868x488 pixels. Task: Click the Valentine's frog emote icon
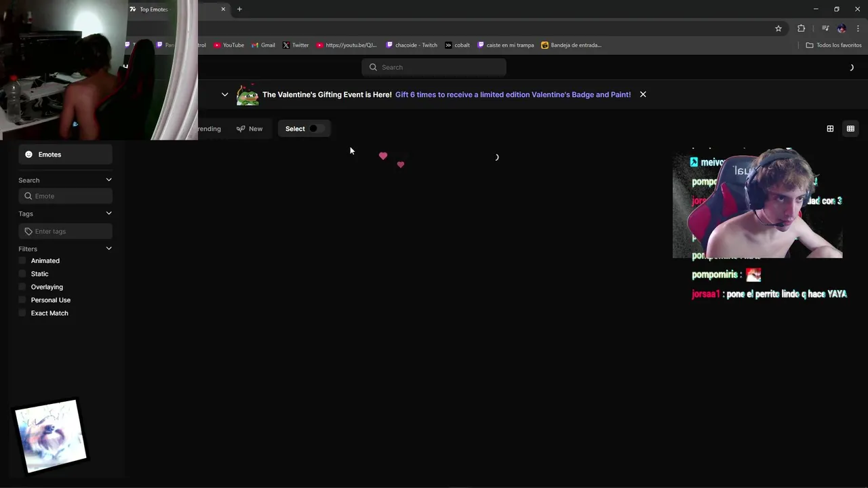click(x=248, y=95)
